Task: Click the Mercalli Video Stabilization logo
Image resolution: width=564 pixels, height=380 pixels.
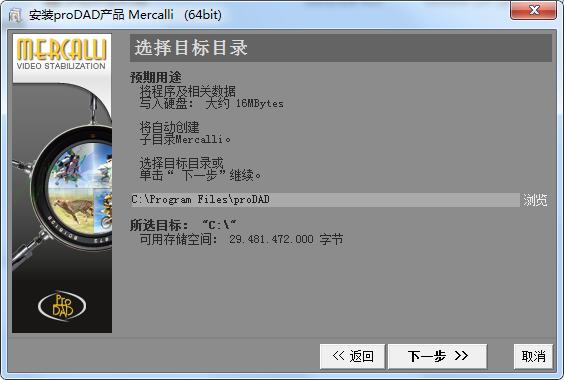Action: 62,54
